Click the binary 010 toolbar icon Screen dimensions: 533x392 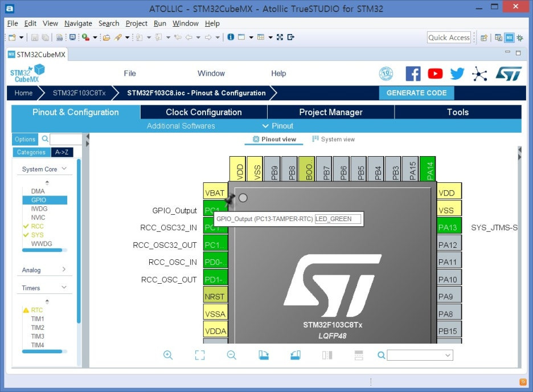click(59, 38)
